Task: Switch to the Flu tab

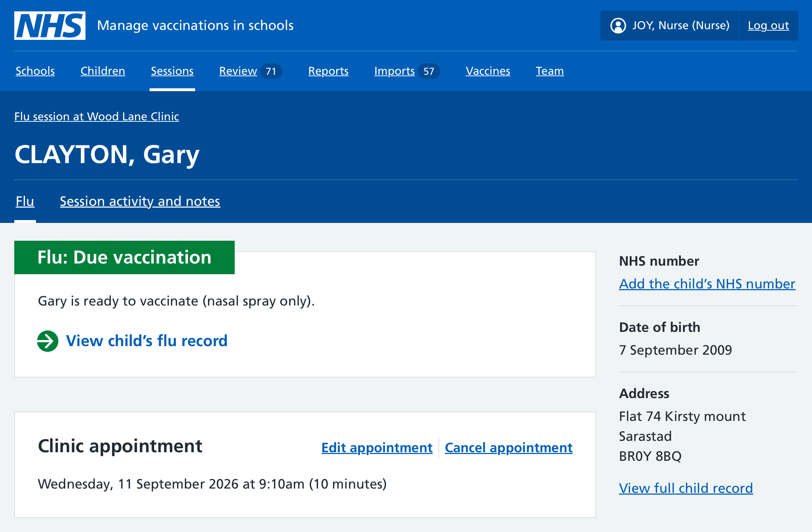Action: pyautogui.click(x=25, y=201)
